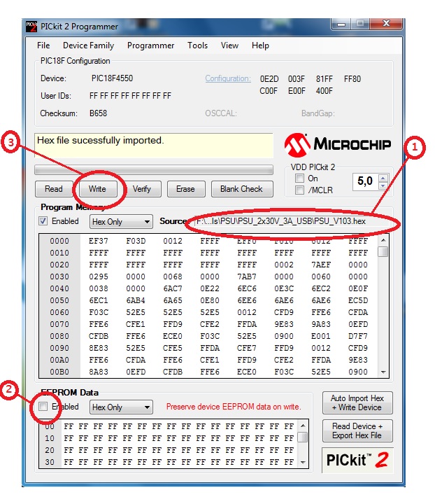Click program memory cell 6AC7
The image size is (435, 504).
(173, 288)
